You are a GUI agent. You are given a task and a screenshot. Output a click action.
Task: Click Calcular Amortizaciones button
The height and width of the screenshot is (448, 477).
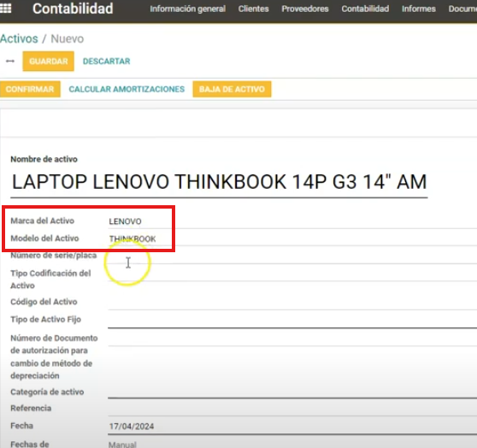[x=127, y=89]
